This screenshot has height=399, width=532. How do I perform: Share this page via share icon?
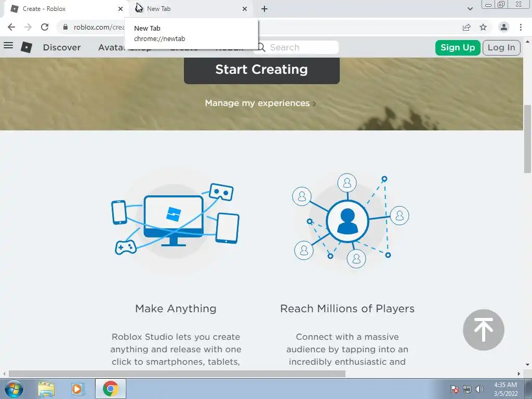[467, 27]
